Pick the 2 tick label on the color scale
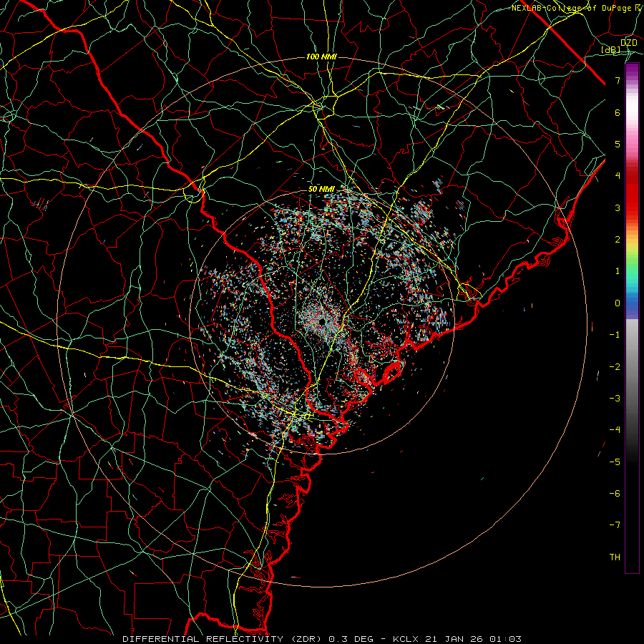This screenshot has height=644, width=644. 618,240
